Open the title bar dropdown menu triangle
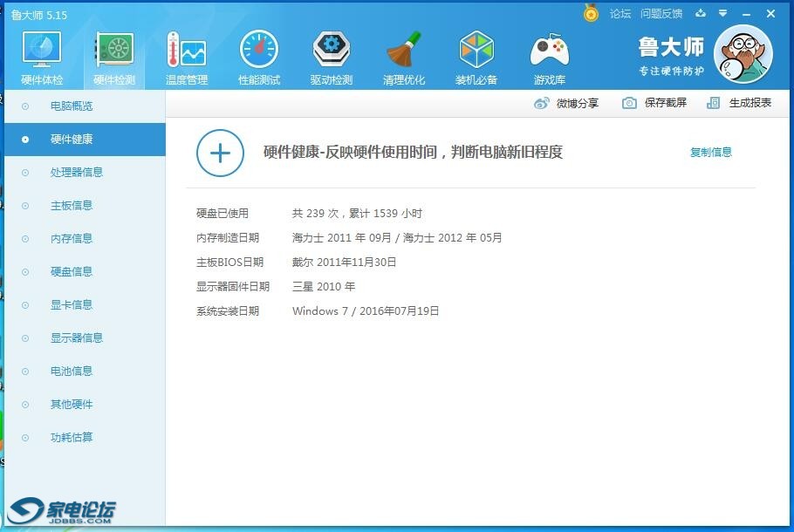This screenshot has width=794, height=532. (723, 13)
